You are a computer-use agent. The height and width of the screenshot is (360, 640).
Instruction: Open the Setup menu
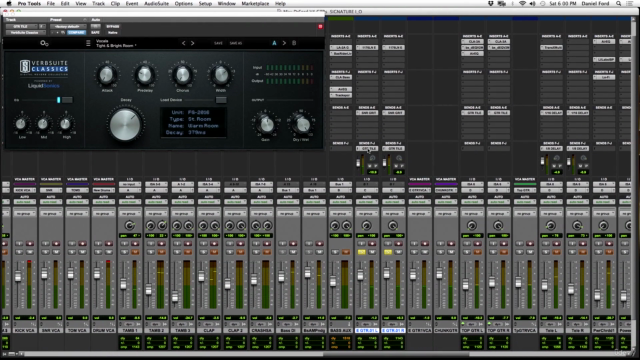click(205, 3)
